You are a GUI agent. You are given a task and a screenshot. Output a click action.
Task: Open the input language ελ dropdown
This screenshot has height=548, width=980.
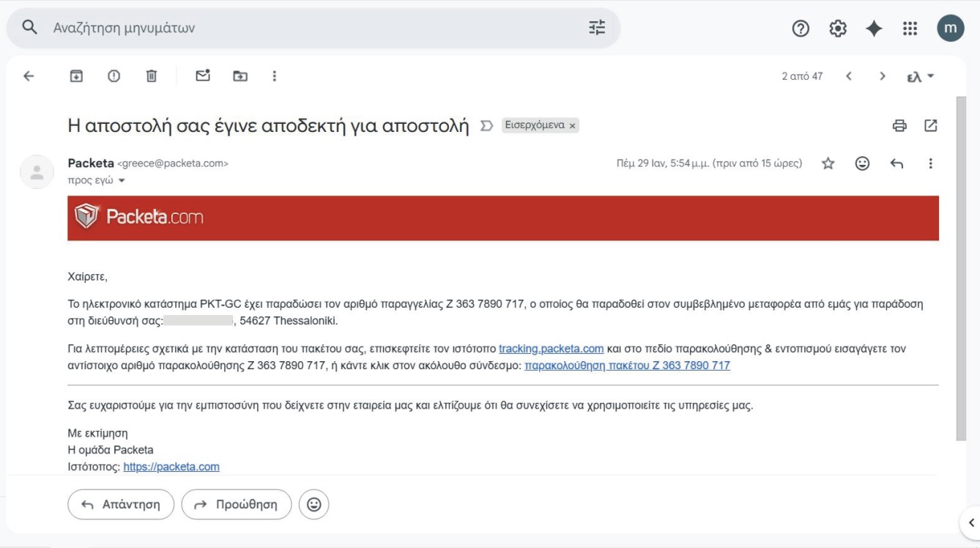click(921, 76)
